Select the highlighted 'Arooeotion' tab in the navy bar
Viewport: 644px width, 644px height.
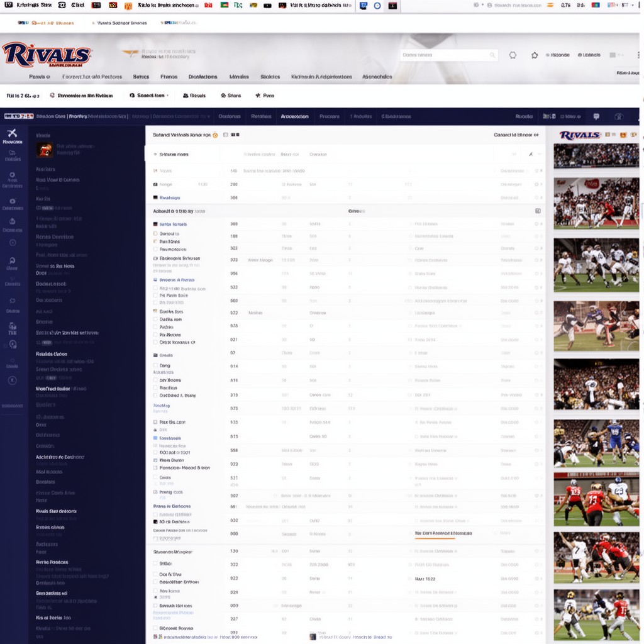pos(294,116)
